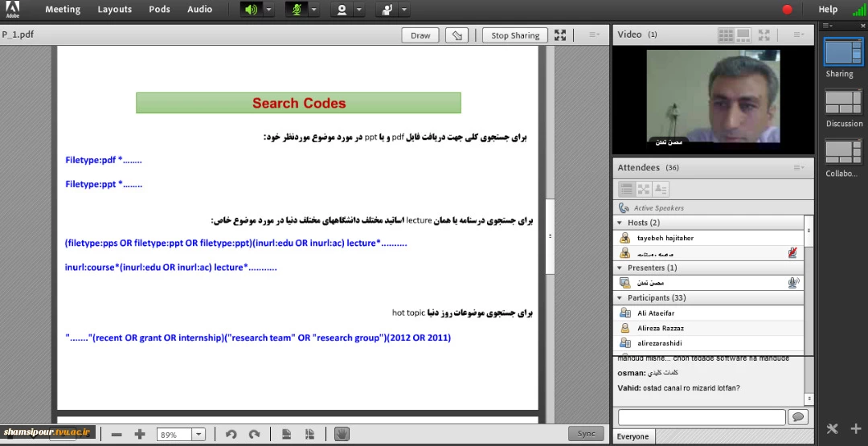This screenshot has width=868, height=446.
Task: Close the layout bar
Action: pyautogui.click(x=862, y=26)
